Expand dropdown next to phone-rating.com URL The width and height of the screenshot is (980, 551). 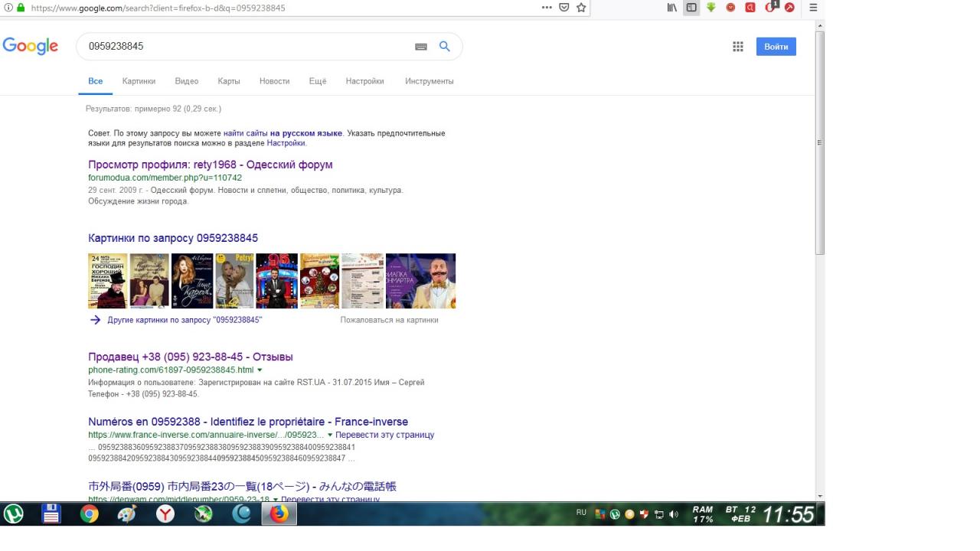260,370
